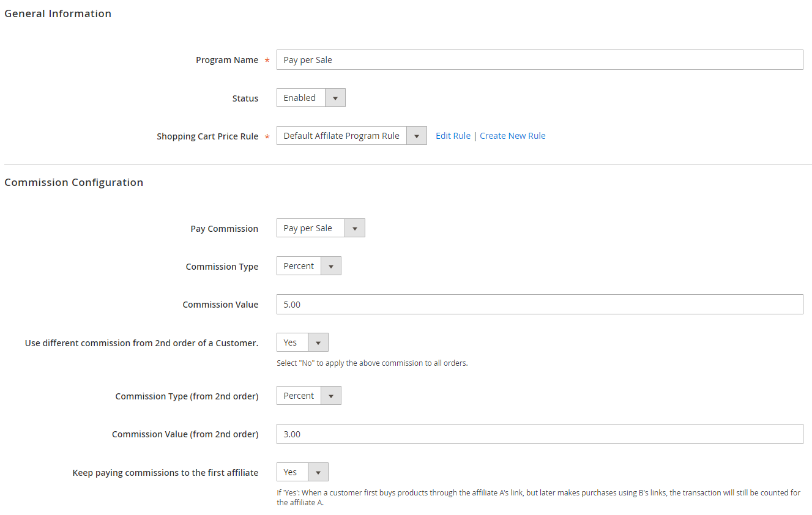812x515 pixels.
Task: Click the Commission Value (from 2nd order) label
Action: (x=185, y=434)
